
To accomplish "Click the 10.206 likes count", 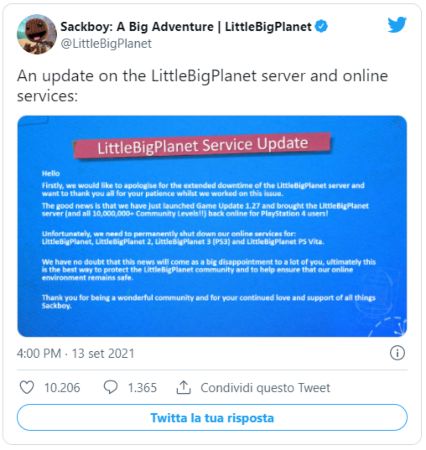I will [x=62, y=388].
